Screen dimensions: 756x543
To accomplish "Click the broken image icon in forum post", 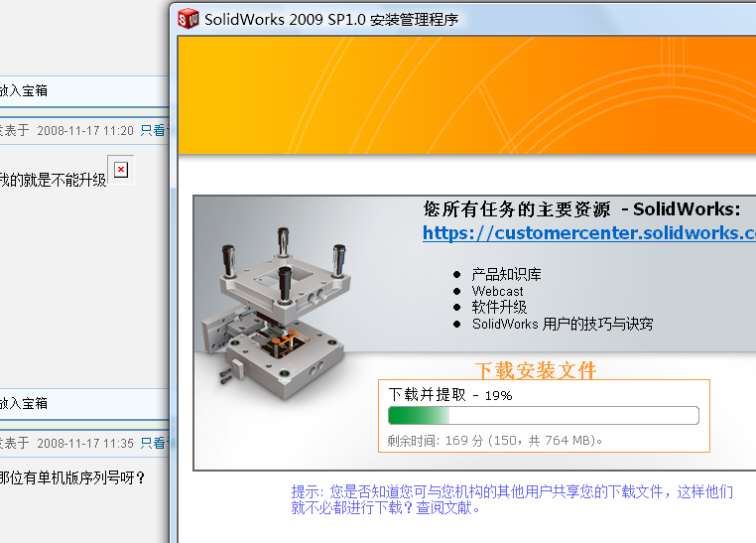I will (120, 170).
